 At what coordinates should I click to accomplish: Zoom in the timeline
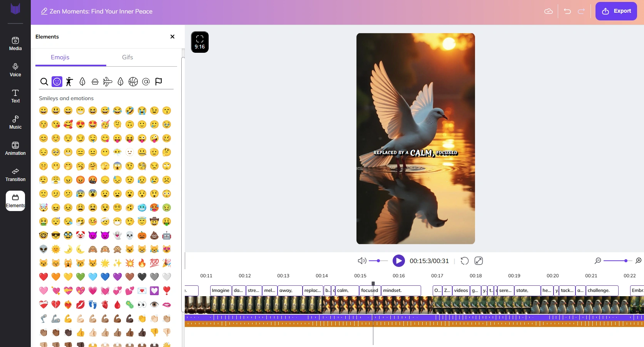[639, 261]
